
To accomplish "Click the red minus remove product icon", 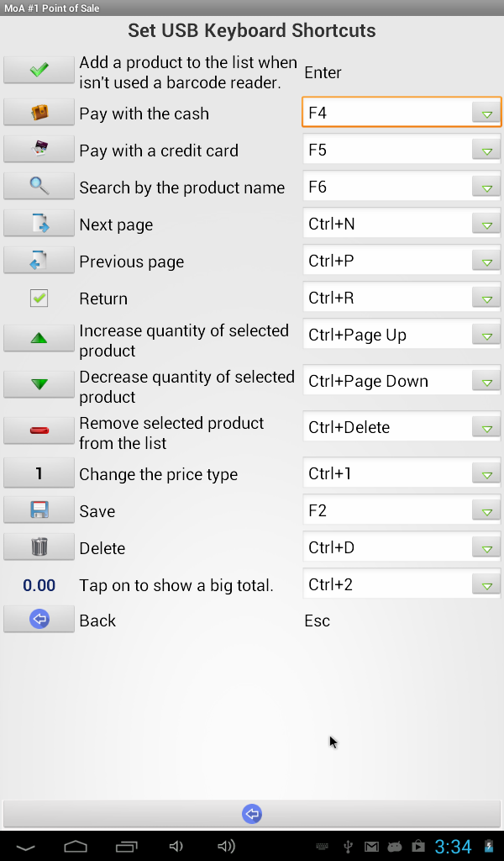I will (x=39, y=430).
